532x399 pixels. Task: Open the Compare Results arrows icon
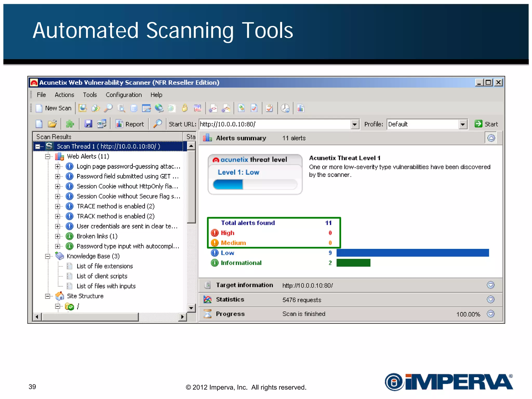click(198, 108)
